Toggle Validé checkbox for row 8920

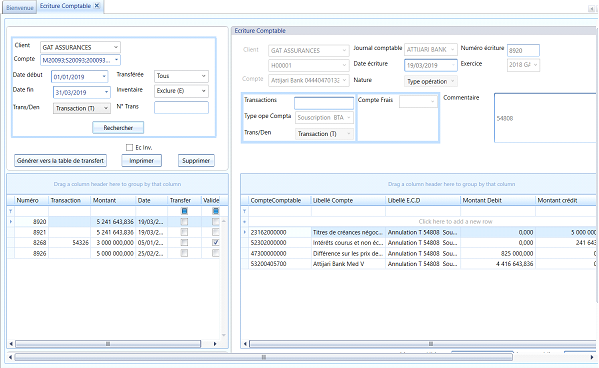[216, 222]
